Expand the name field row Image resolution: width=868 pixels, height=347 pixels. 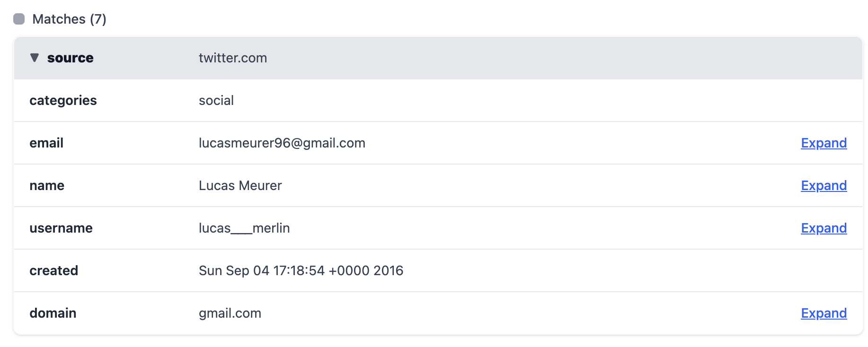click(824, 185)
